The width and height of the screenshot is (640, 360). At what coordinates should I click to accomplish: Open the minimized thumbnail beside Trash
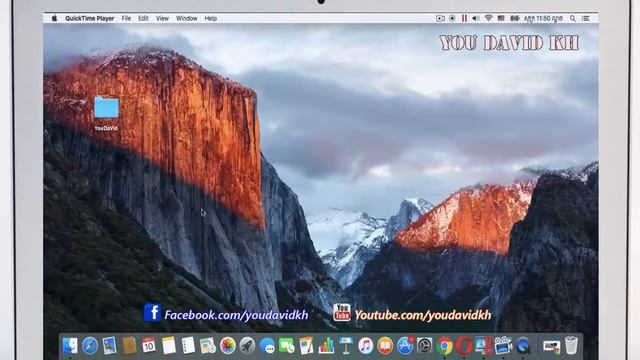[x=551, y=347]
